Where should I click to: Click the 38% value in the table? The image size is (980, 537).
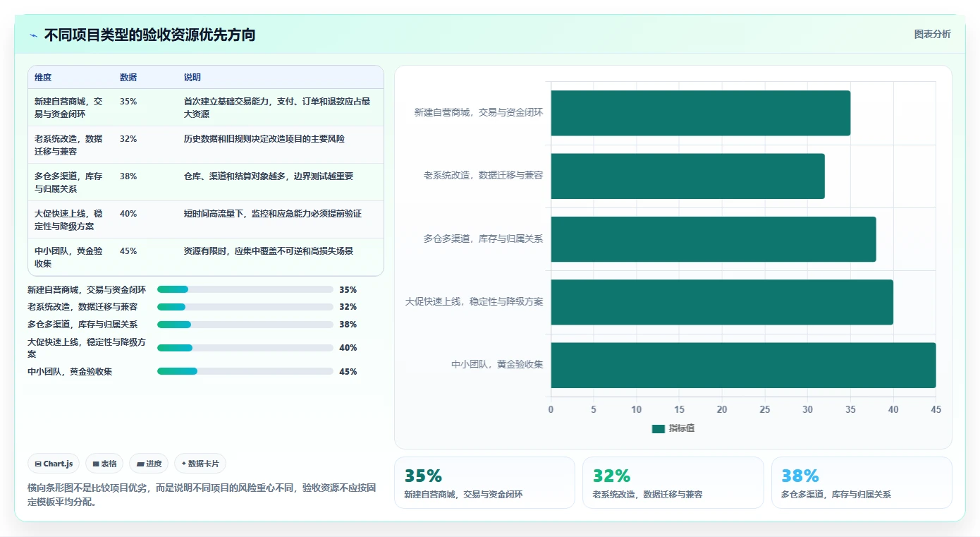click(x=128, y=176)
